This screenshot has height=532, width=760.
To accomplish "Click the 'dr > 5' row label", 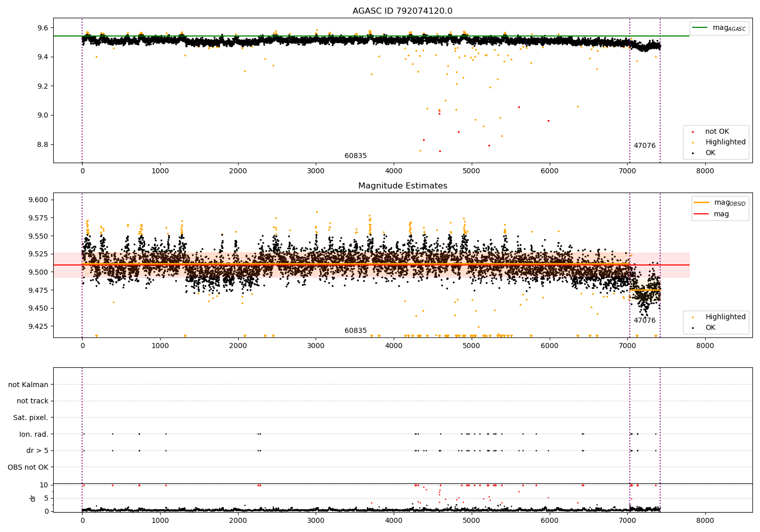I will click(37, 451).
